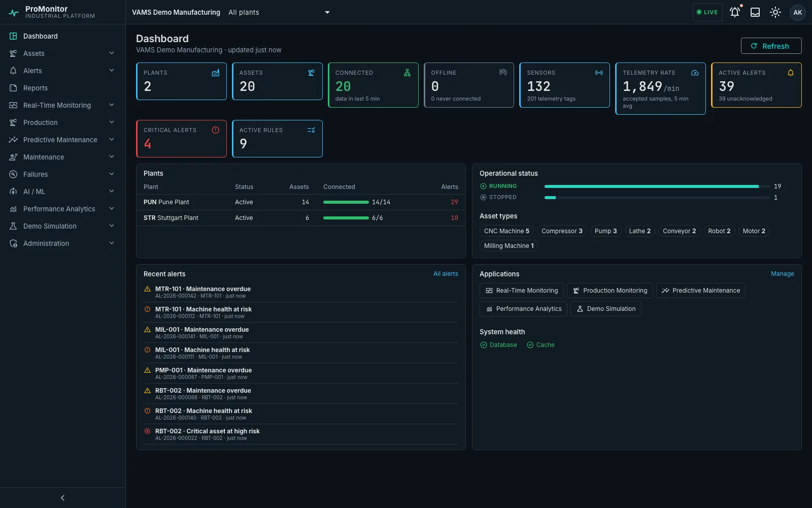Open Demo Simulation in the sidebar
Screen dimensions: 812x508
click(x=62, y=226)
